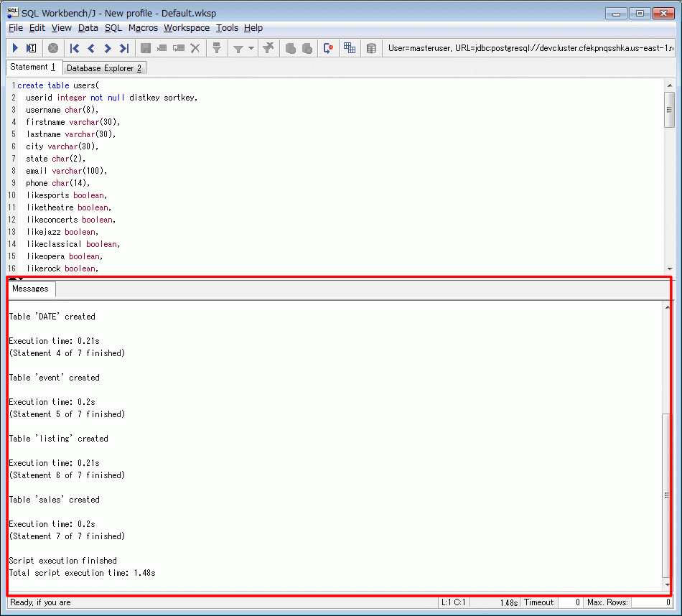Click the Timeout input field
The height and width of the screenshot is (616, 682).
point(570,602)
